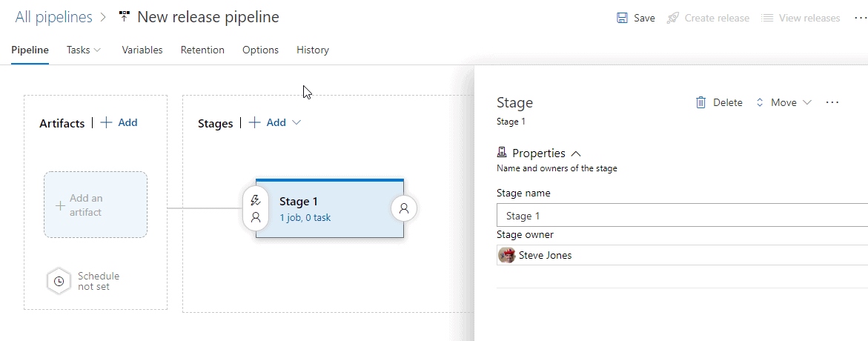Image resolution: width=868 pixels, height=341 pixels.
Task: Click the pre-deployment conditions icon on Stage 1
Action: coord(256,208)
